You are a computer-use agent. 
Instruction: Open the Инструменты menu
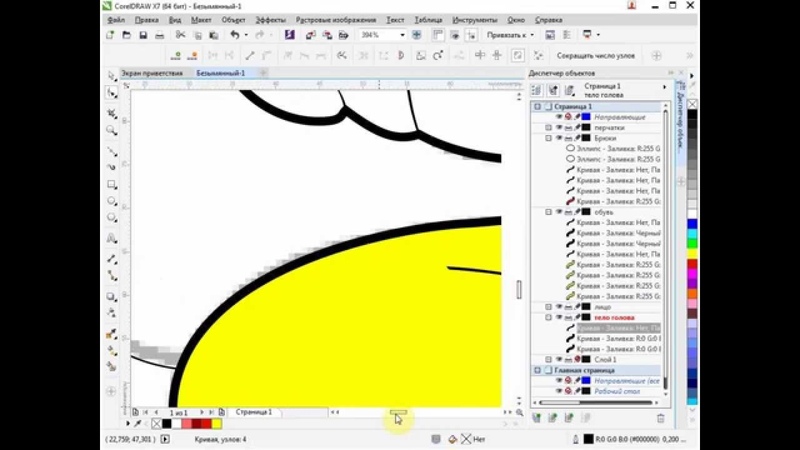point(474,20)
